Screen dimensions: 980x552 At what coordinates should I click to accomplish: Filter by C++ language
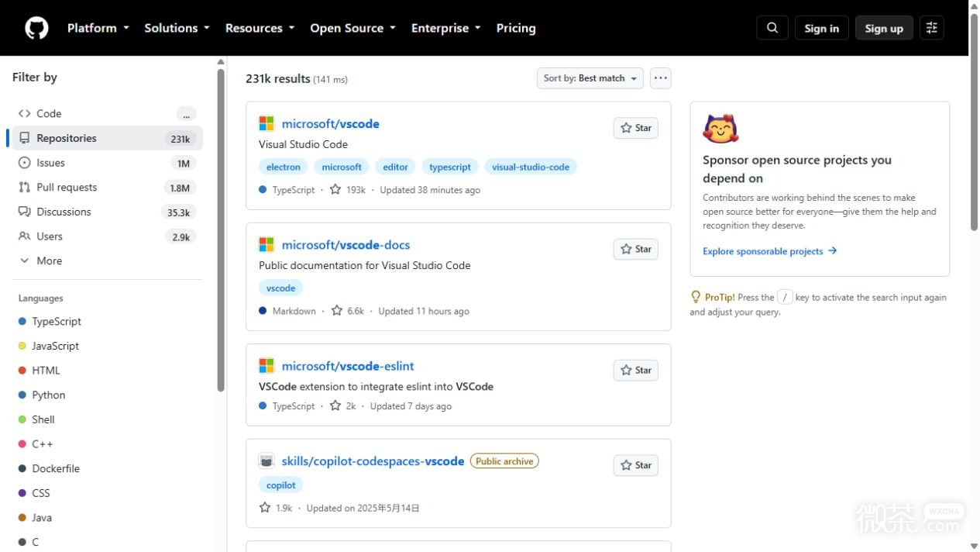(108, 444)
